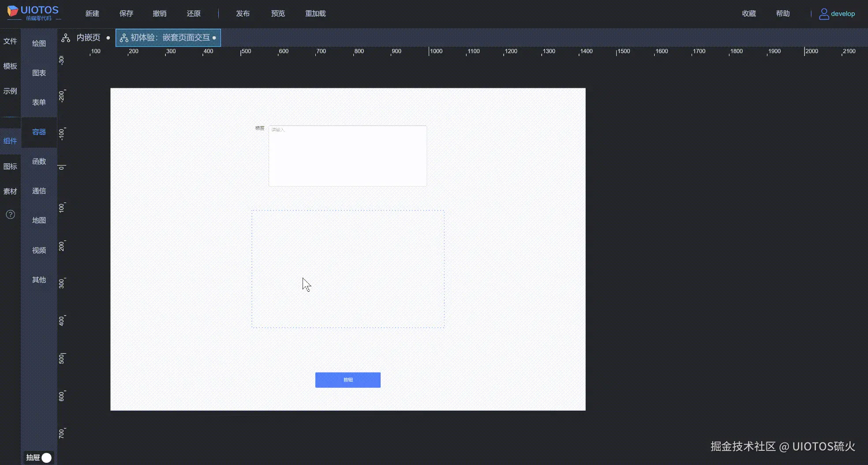Click the develop account avatar icon

click(x=824, y=13)
